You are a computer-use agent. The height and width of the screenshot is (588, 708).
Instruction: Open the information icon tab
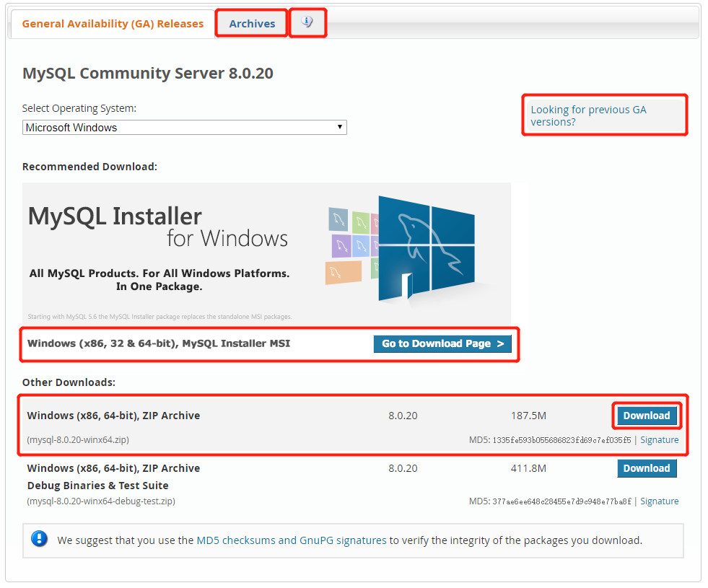pos(307,22)
